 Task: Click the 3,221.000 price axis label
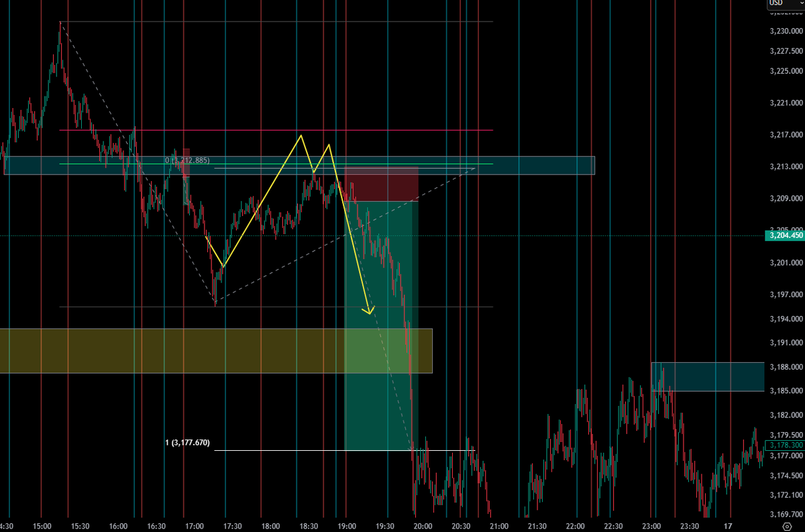(786, 103)
